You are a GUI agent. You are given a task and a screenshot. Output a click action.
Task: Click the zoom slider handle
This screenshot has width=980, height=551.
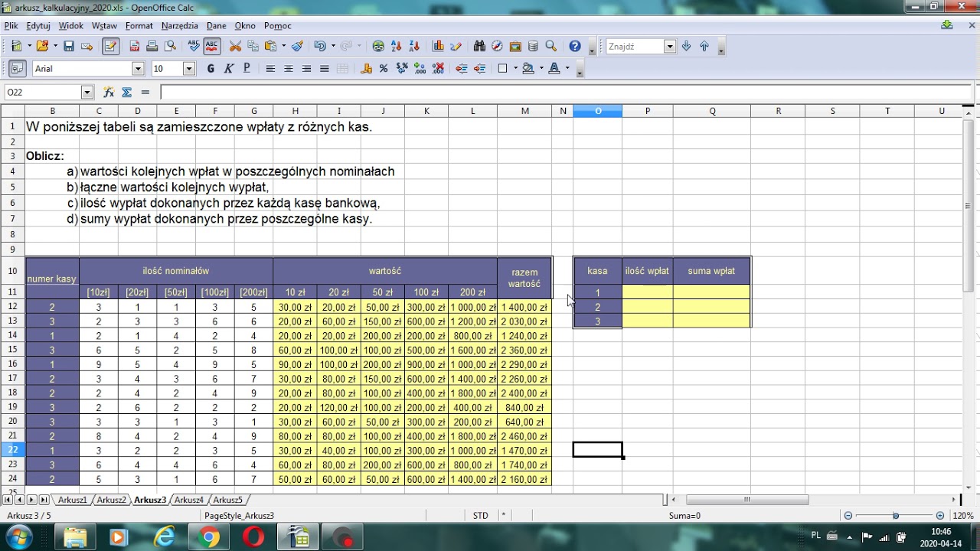click(x=896, y=516)
